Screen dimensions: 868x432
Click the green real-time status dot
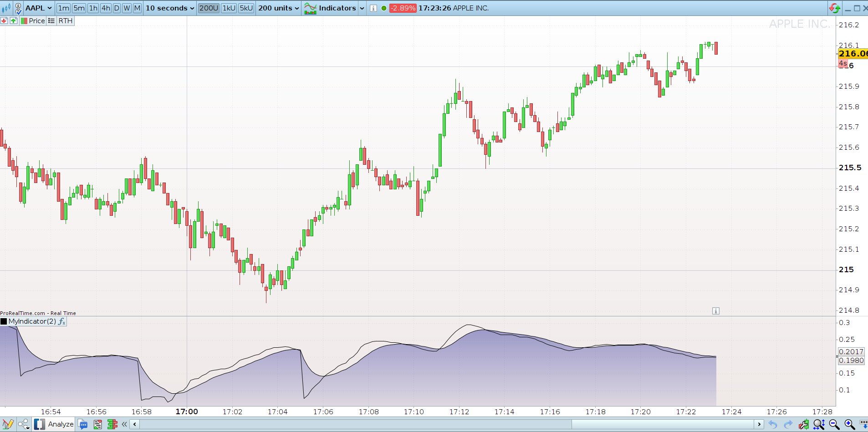coord(384,8)
